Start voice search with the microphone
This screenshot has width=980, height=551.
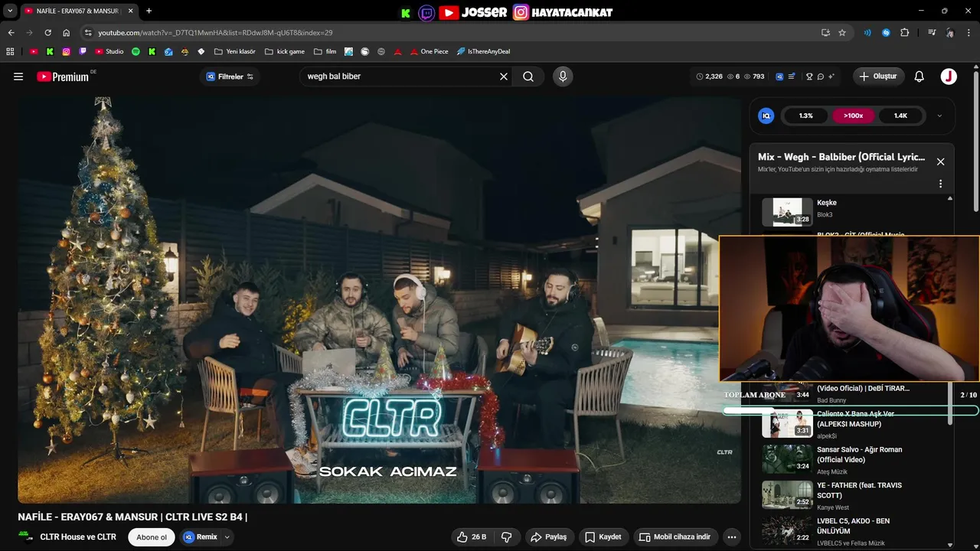tap(563, 77)
